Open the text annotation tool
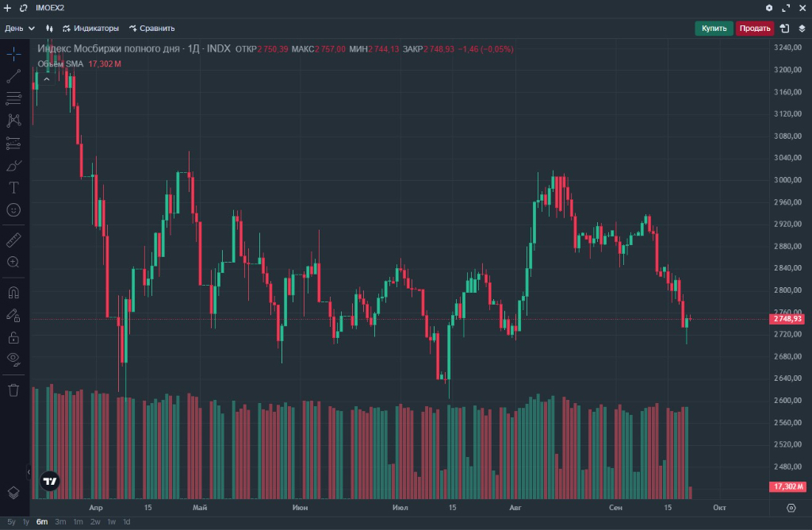This screenshot has height=530, width=812. coord(13,188)
